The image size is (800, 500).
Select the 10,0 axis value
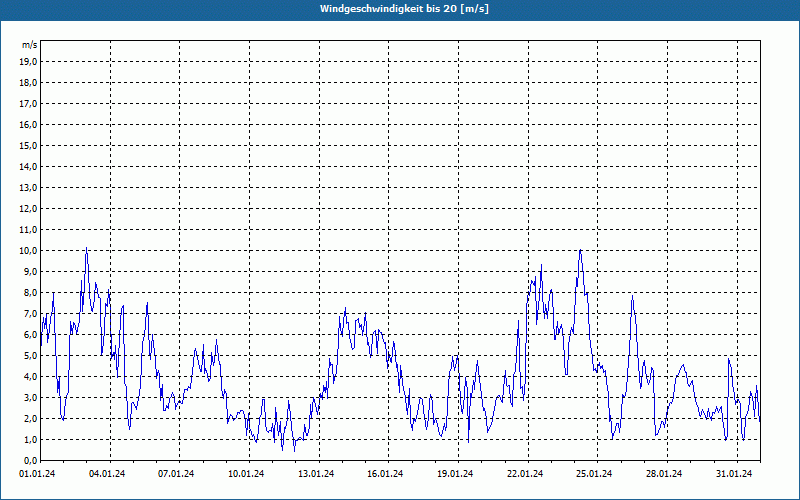(x=28, y=251)
